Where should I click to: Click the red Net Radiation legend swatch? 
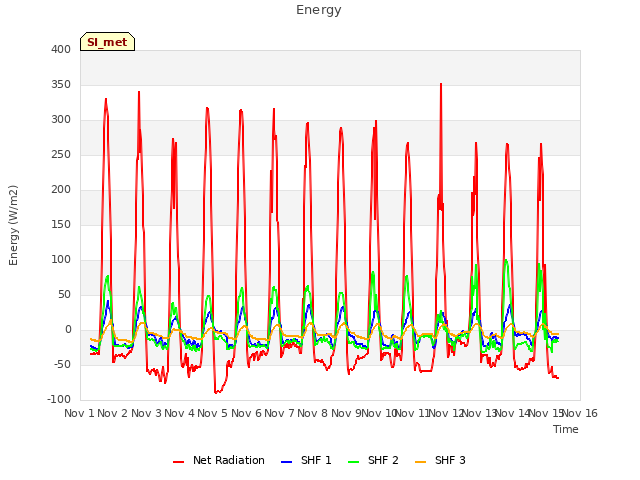click(179, 462)
